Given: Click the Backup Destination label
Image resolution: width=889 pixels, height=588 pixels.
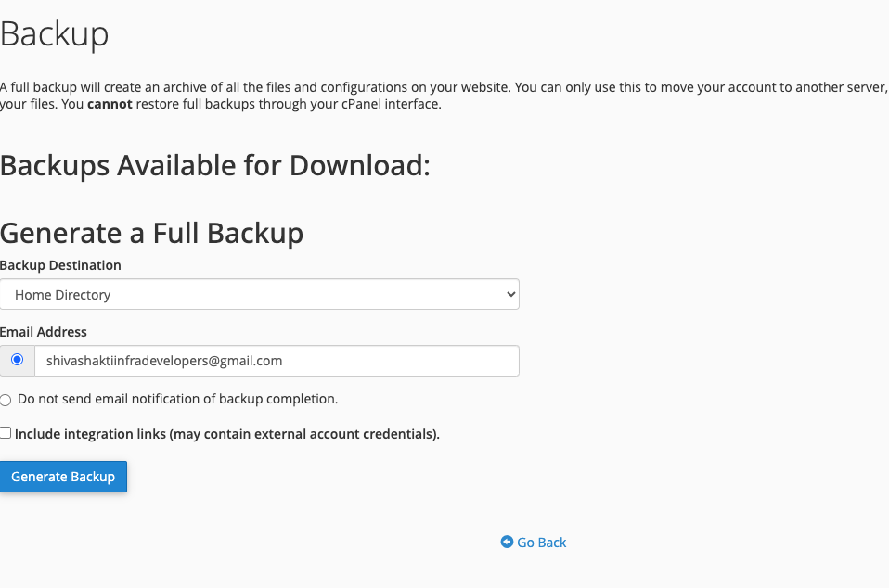Looking at the screenshot, I should (60, 265).
